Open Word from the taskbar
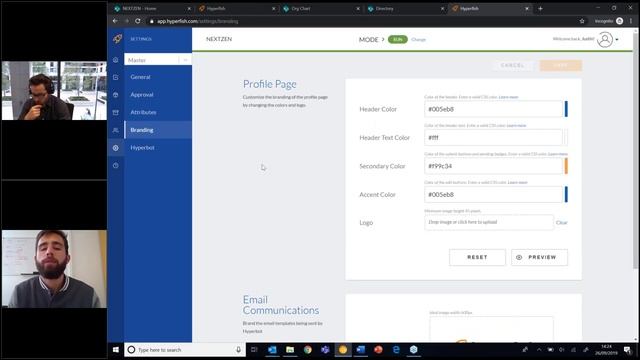 click(360, 350)
